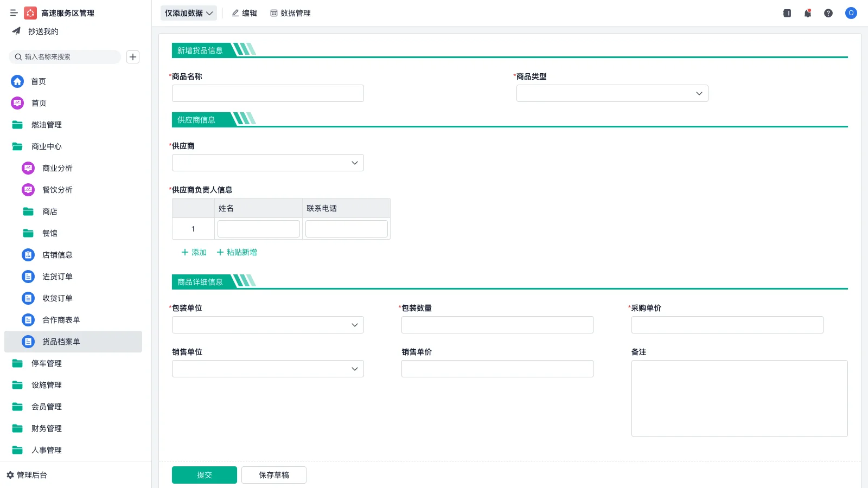Click the user avatar in the top right
The image size is (868, 488).
[x=851, y=13]
